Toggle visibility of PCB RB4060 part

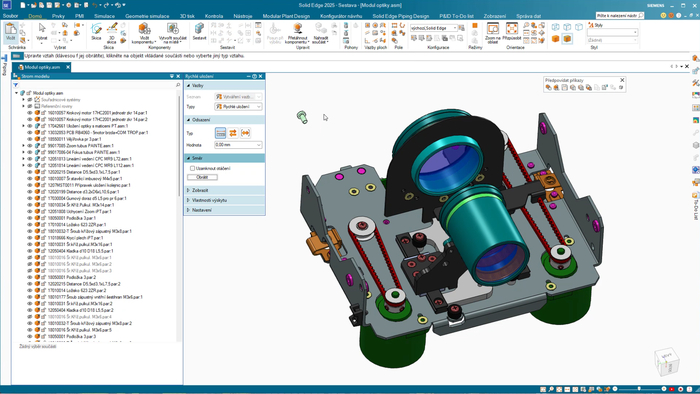point(30,133)
